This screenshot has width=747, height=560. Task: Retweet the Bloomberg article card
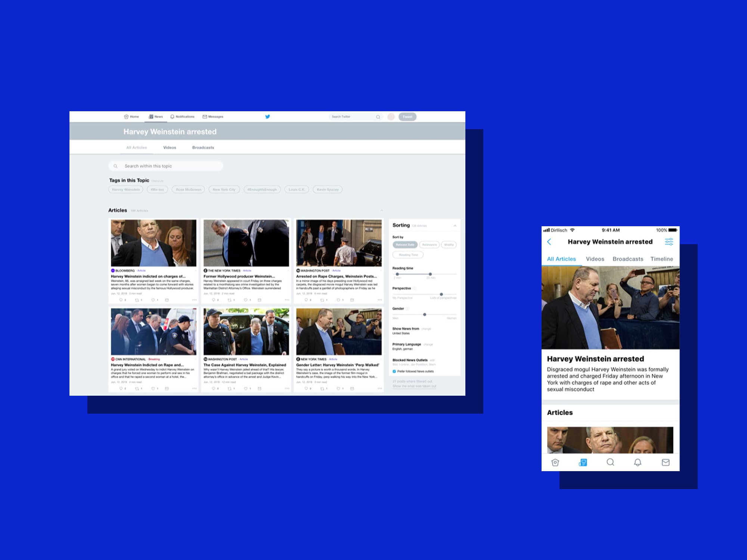tap(137, 300)
